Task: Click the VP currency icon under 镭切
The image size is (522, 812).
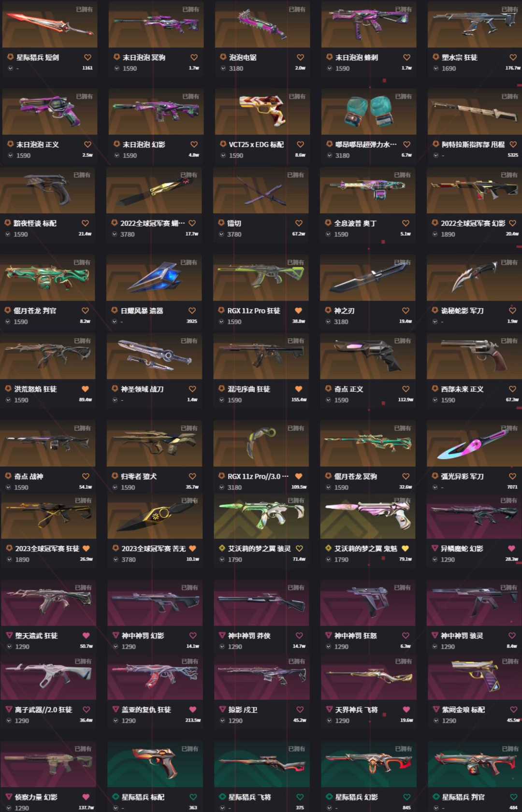Action: 221,234
